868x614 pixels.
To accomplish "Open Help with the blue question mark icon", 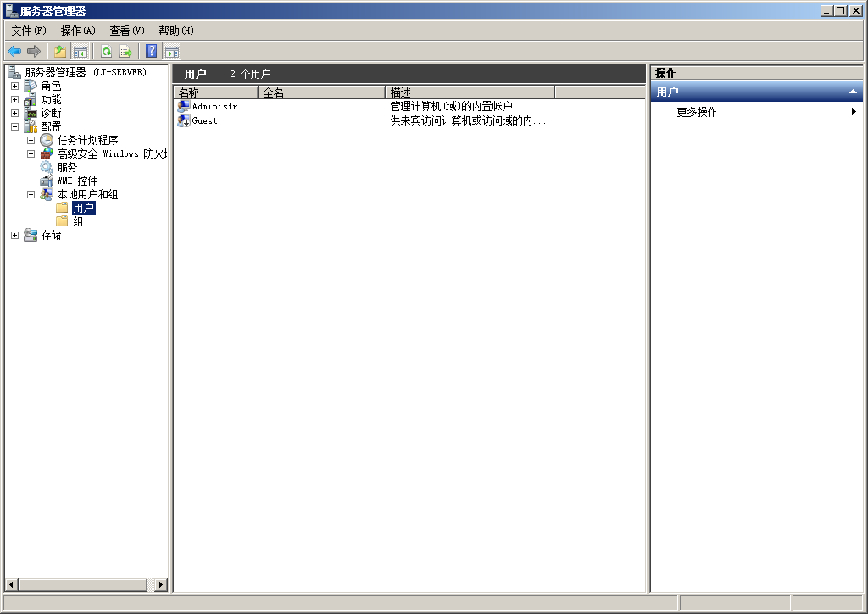I will coord(152,51).
